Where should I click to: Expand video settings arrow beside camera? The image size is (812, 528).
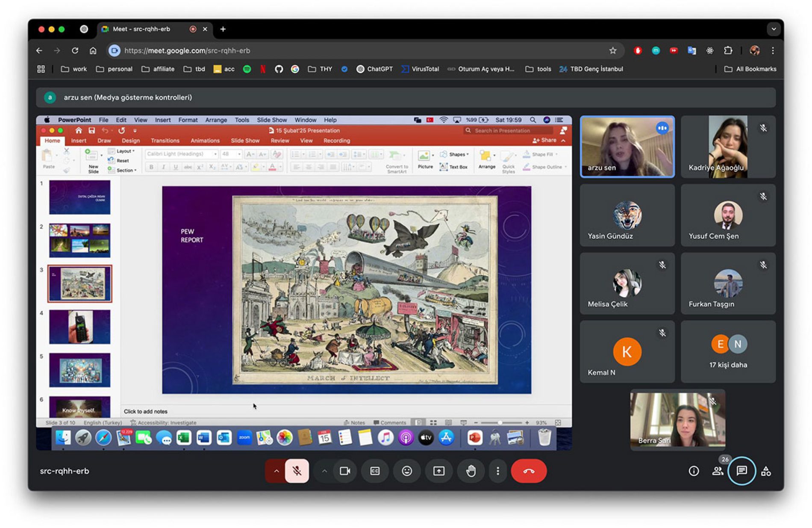tap(324, 471)
